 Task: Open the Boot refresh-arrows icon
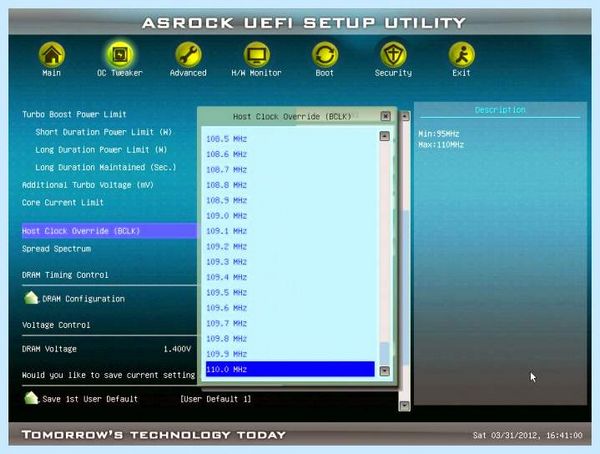point(325,55)
